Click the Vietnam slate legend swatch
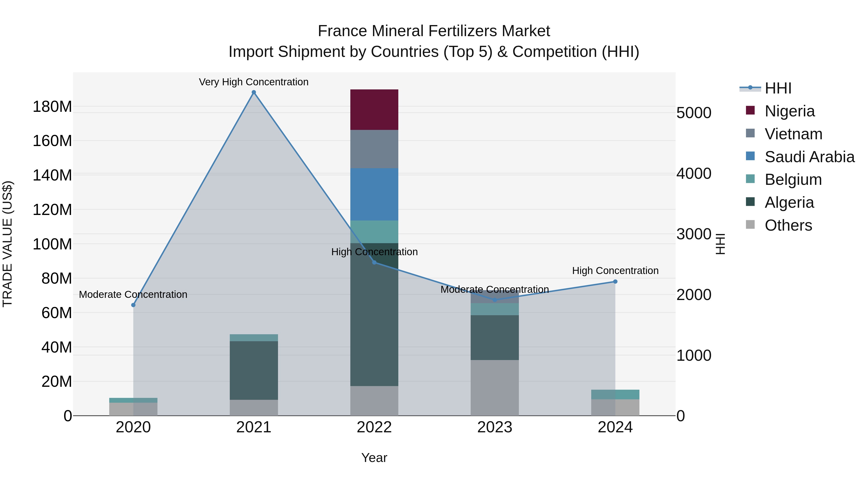The height and width of the screenshot is (488, 868). [x=750, y=133]
